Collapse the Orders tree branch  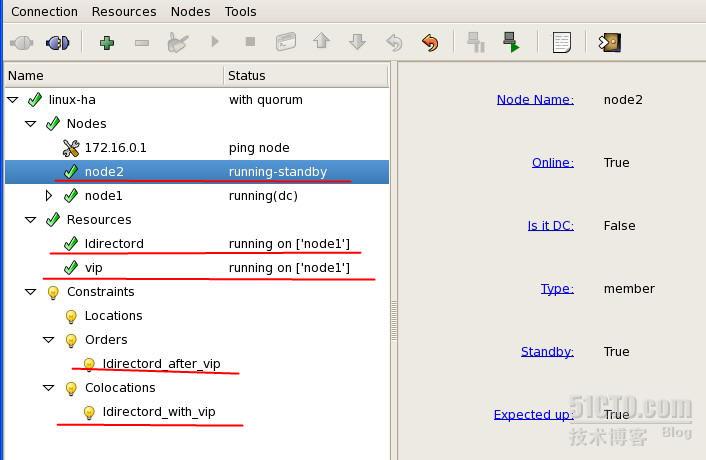coord(49,339)
